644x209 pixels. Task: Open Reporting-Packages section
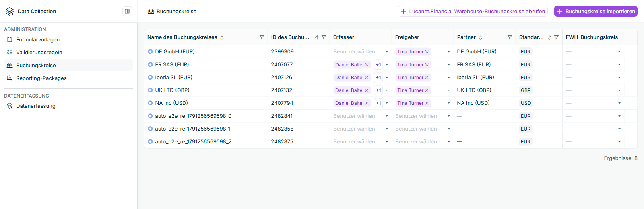(68, 78)
